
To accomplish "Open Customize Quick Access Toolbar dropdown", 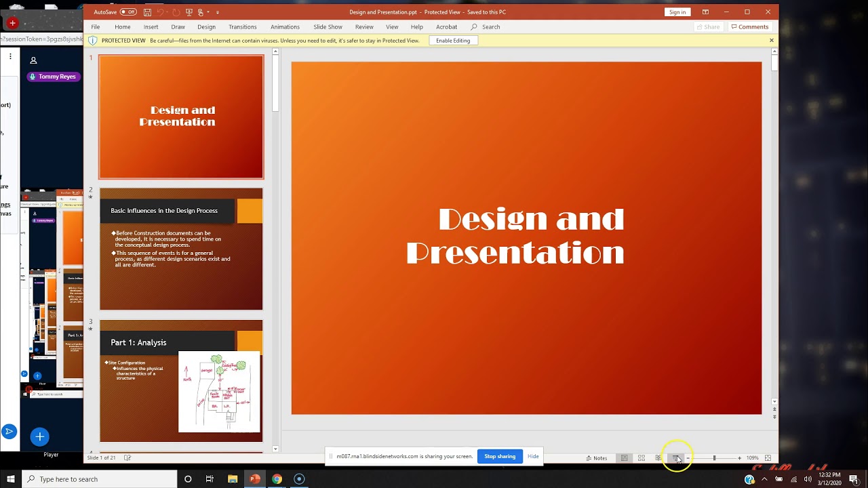I will [218, 12].
